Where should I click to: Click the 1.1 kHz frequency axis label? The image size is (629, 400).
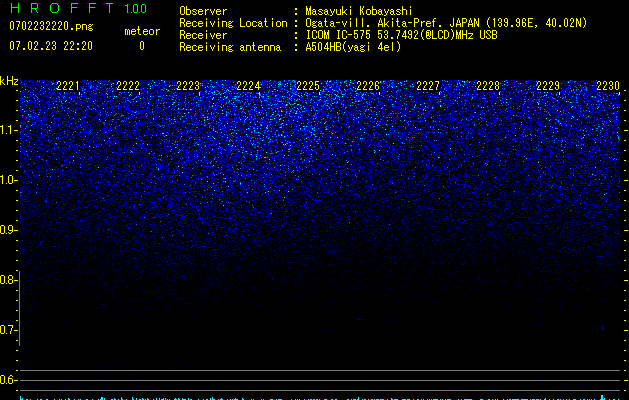point(8,130)
